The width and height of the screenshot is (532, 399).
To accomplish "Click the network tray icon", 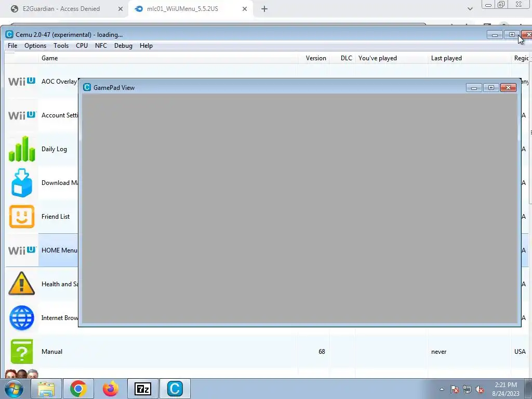I will coord(467,389).
